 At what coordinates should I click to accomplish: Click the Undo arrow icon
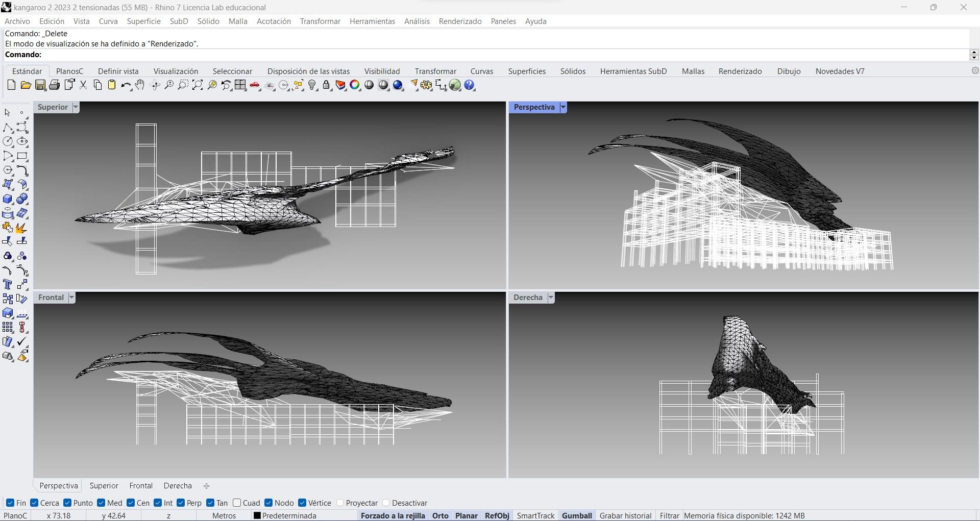pyautogui.click(x=125, y=85)
